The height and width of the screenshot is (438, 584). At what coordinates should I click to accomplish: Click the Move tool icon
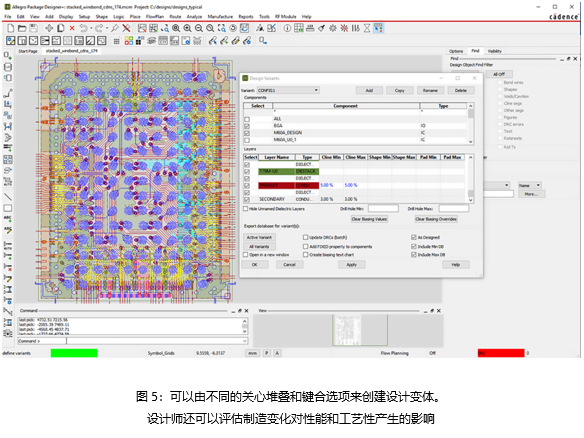[x=49, y=28]
